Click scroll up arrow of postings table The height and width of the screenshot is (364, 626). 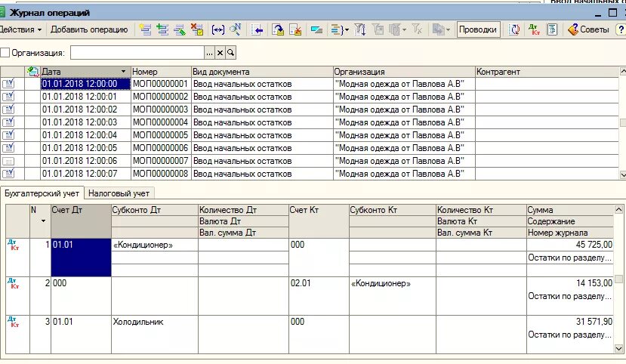point(618,209)
